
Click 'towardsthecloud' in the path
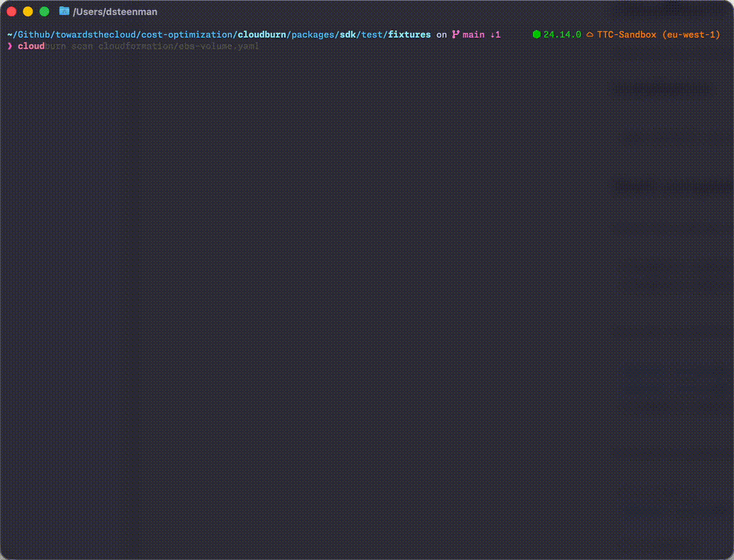pos(95,34)
